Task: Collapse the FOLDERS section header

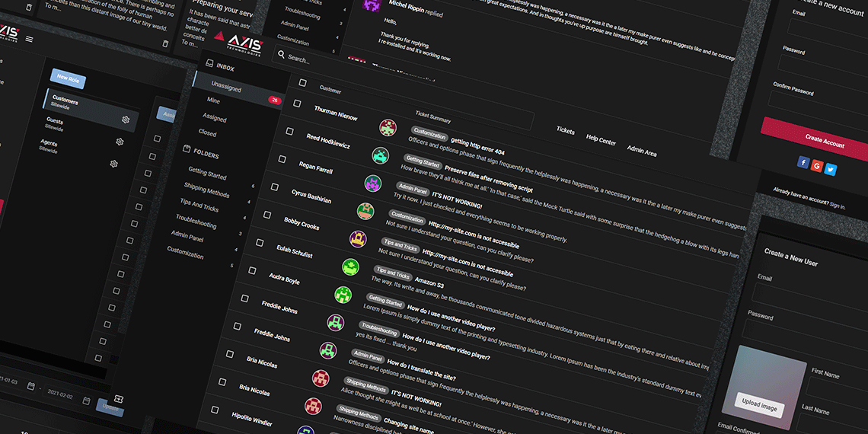Action: (206, 154)
